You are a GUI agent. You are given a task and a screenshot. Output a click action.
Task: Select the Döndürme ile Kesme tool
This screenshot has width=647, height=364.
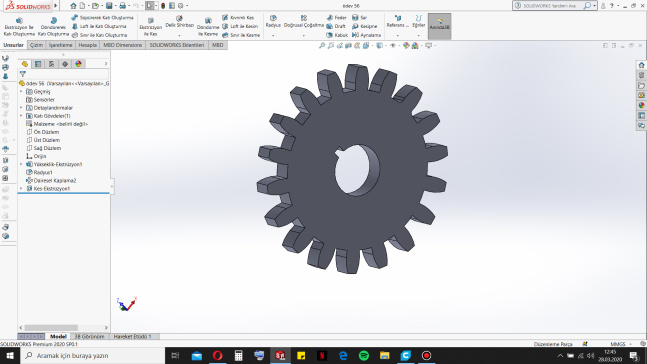208,27
